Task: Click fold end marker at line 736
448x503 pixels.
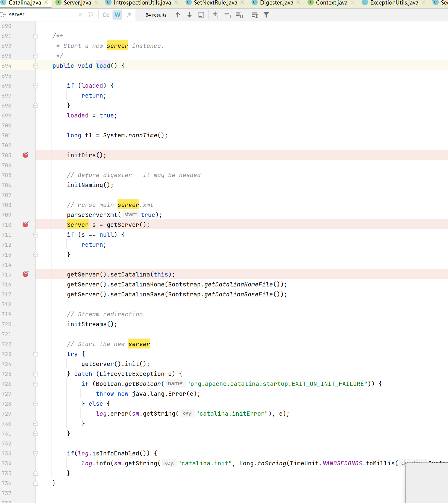Action: click(x=36, y=483)
